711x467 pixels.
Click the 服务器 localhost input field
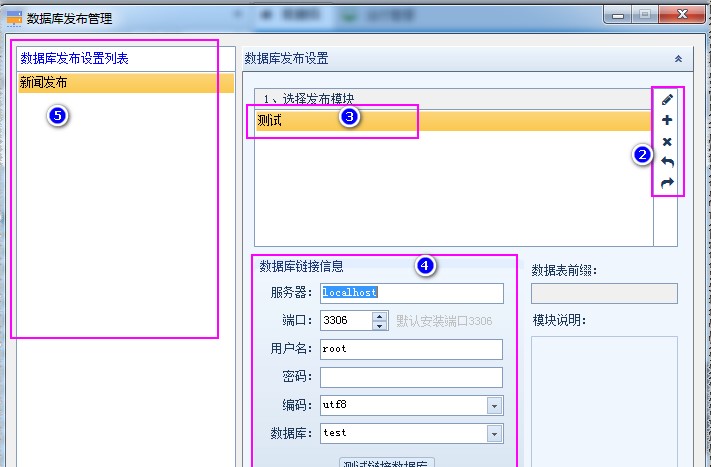412,293
